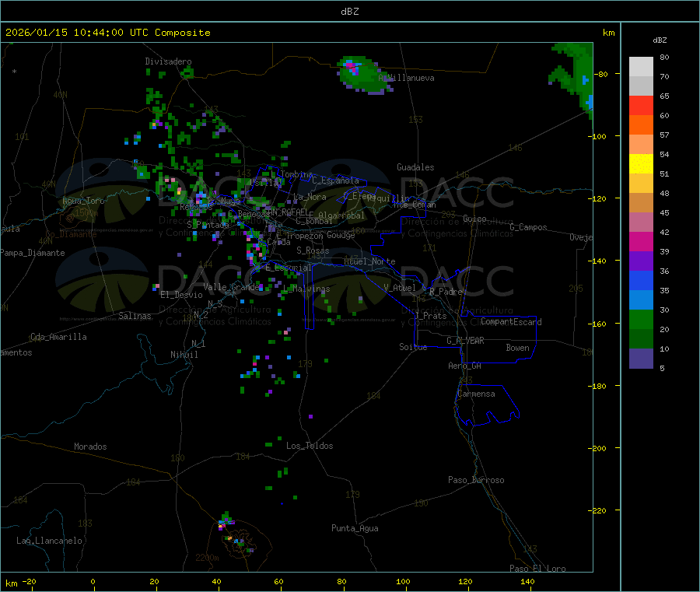Viewport: 700px width, 592px height.
Task: Click the gold 48–51 dBZ legend swatch
Action: coord(641,183)
